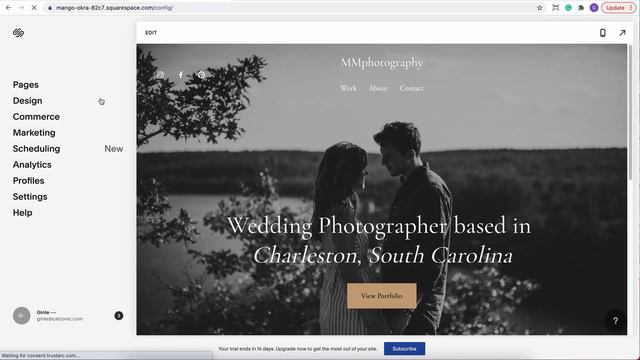Screen dimensions: 640x360
Task: Open the About navigation link
Action: tap(378, 88)
